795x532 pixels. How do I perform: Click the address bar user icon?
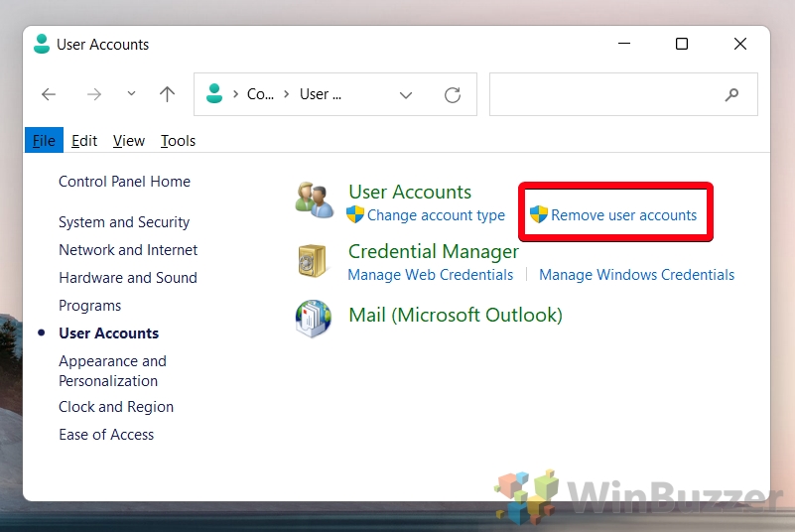pos(214,94)
